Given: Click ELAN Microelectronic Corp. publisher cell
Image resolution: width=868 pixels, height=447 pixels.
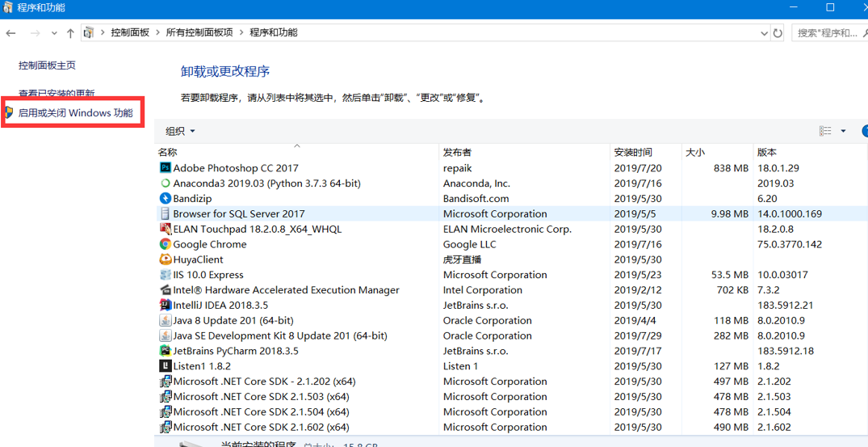Looking at the screenshot, I should 507,229.
